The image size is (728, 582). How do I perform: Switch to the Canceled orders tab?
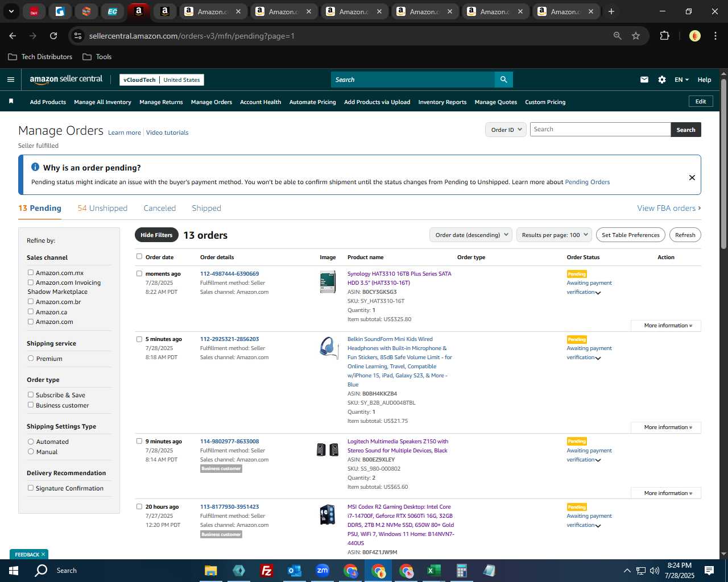[x=160, y=208]
